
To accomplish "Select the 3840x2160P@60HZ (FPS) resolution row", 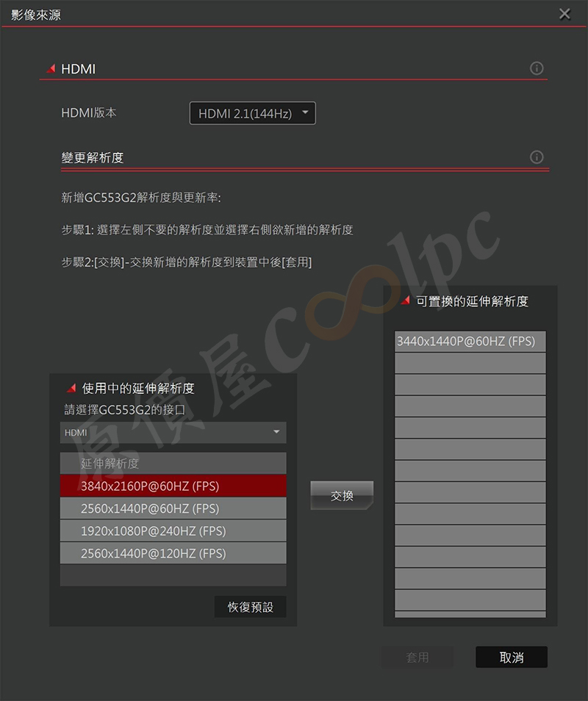I will click(x=173, y=486).
